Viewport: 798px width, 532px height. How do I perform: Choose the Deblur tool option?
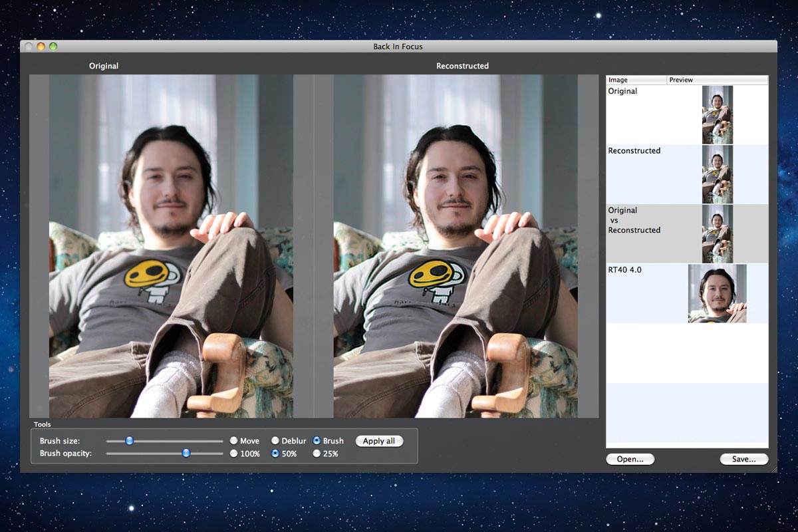[275, 441]
